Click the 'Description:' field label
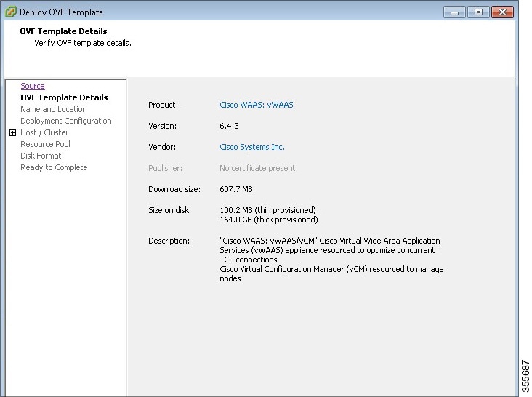The height and width of the screenshot is (397, 532). click(x=169, y=241)
